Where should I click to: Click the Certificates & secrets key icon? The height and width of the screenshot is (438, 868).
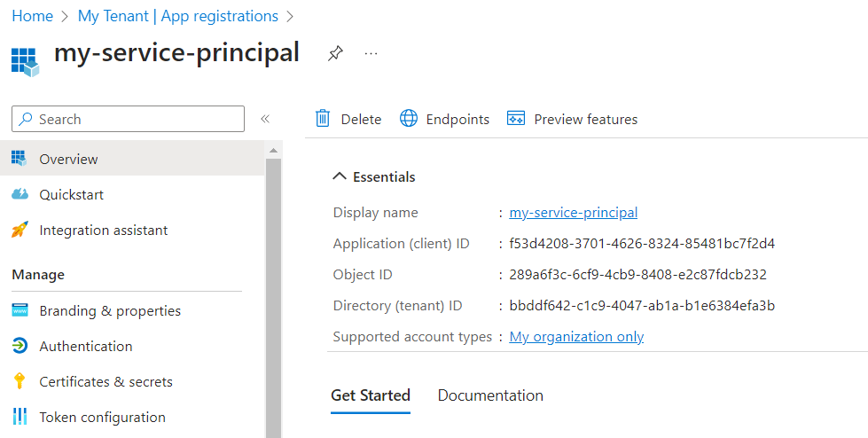(x=20, y=381)
